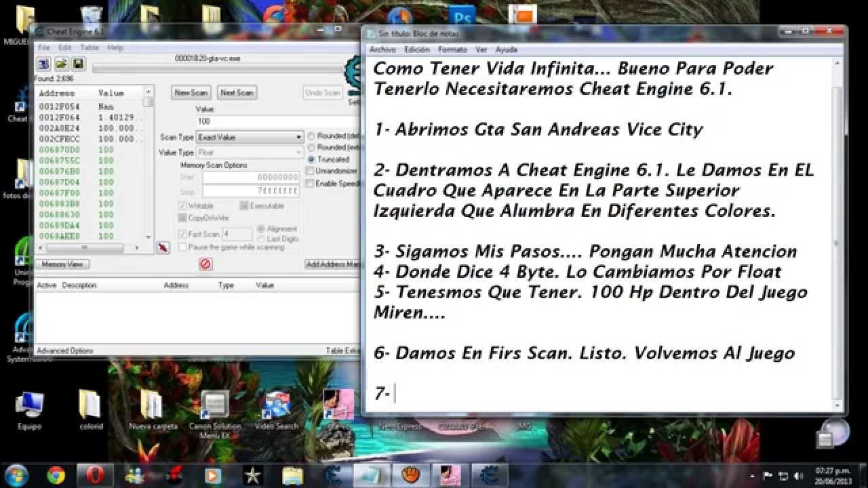Open the Help menu in Cheat Engine

115,47
